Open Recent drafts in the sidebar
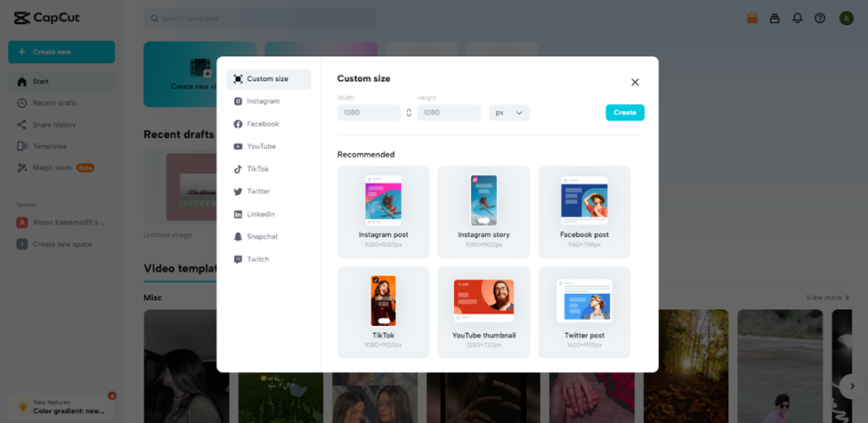 [x=61, y=103]
